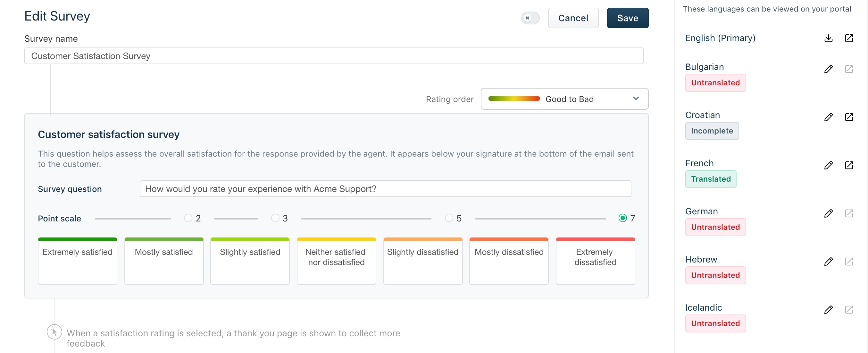Select the 7 point scale

(622, 218)
